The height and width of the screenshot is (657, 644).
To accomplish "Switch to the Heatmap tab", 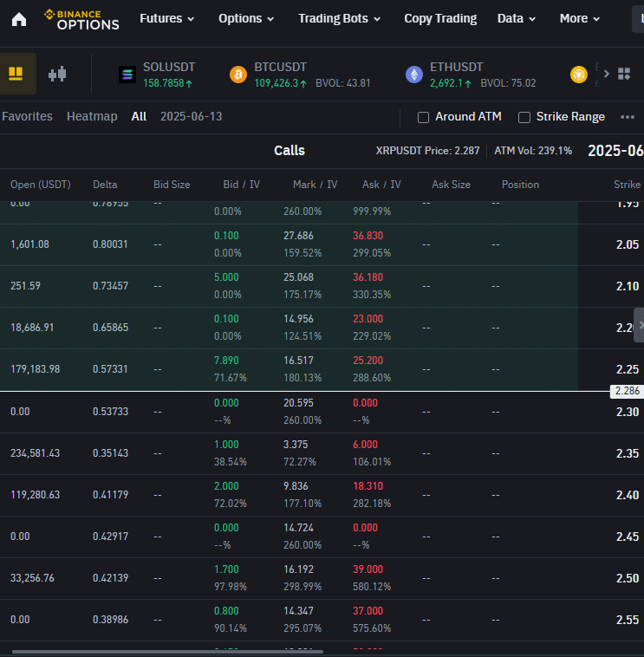I will (92, 116).
